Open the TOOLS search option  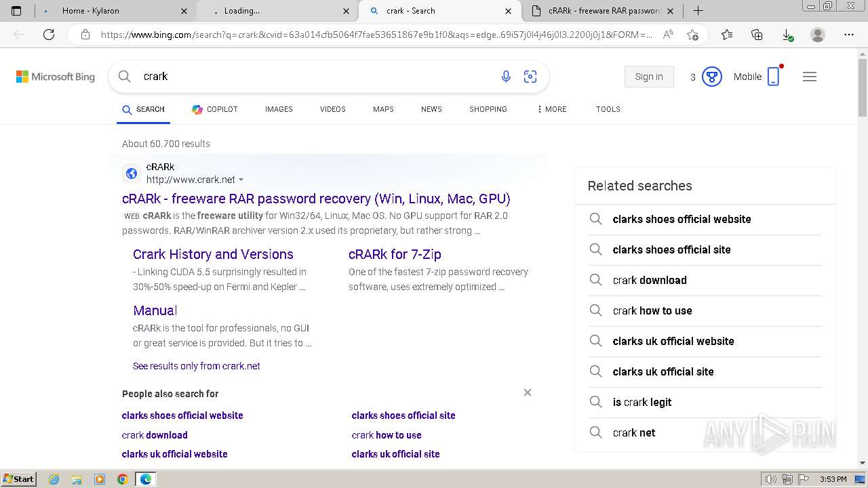608,109
